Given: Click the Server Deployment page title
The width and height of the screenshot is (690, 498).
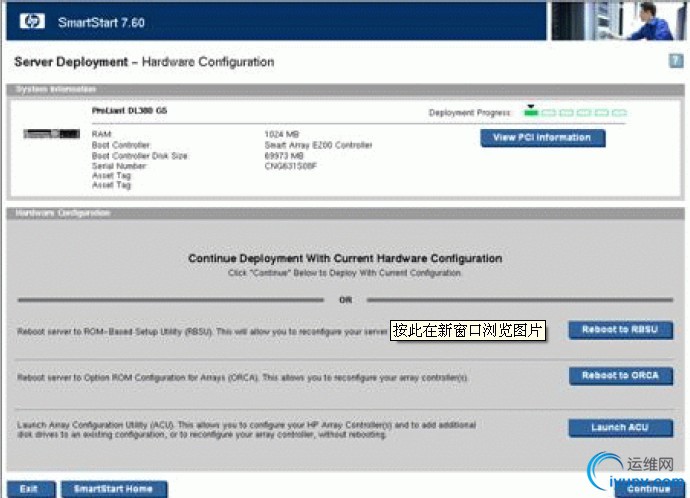Looking at the screenshot, I should pos(144,62).
